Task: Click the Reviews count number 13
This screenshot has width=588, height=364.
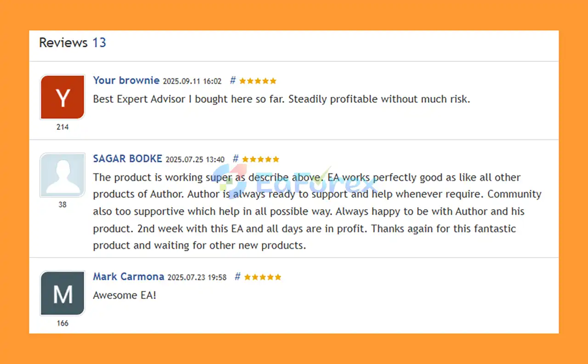Action: 99,43
